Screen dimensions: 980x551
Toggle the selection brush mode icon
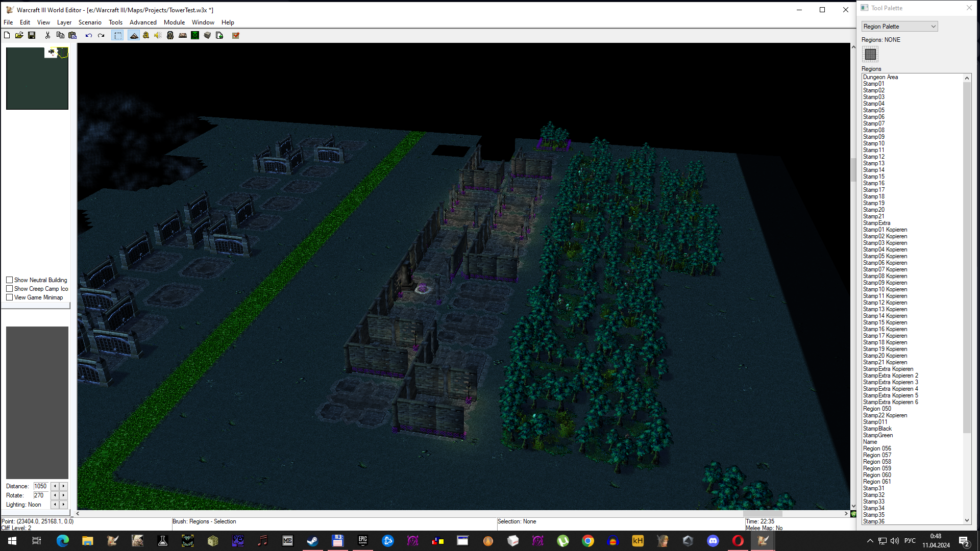tap(118, 35)
